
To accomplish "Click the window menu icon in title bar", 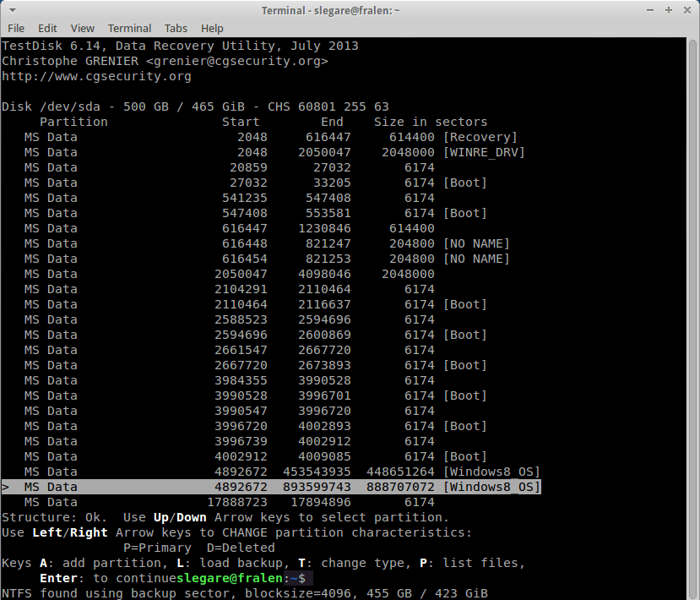I will pos(11,10).
